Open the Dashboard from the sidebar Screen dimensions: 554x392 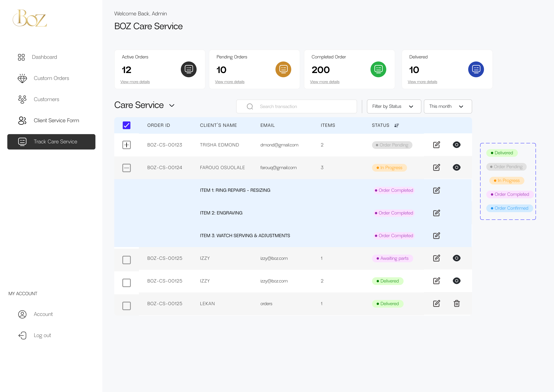(x=44, y=57)
